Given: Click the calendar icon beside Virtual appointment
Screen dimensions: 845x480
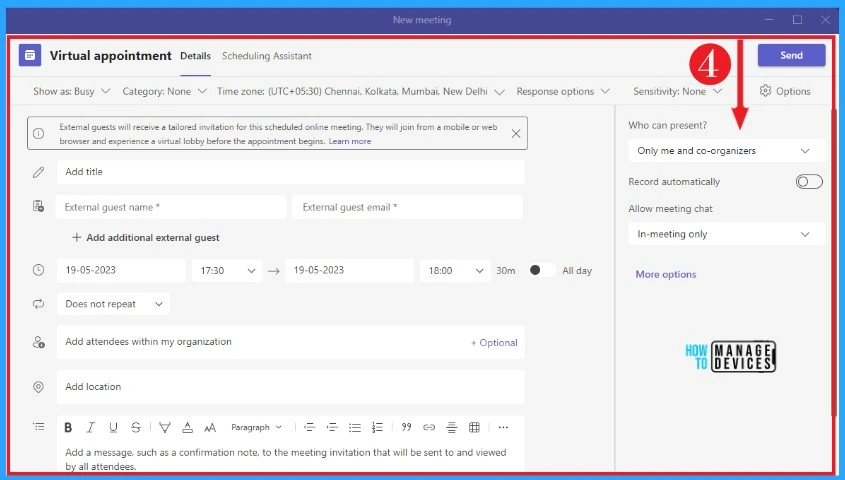Looking at the screenshot, I should (x=30, y=55).
